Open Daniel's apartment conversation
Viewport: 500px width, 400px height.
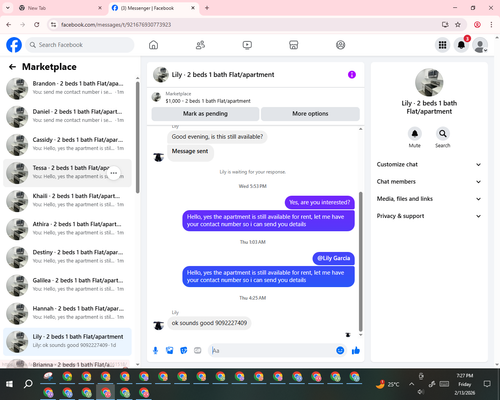pyautogui.click(x=67, y=116)
